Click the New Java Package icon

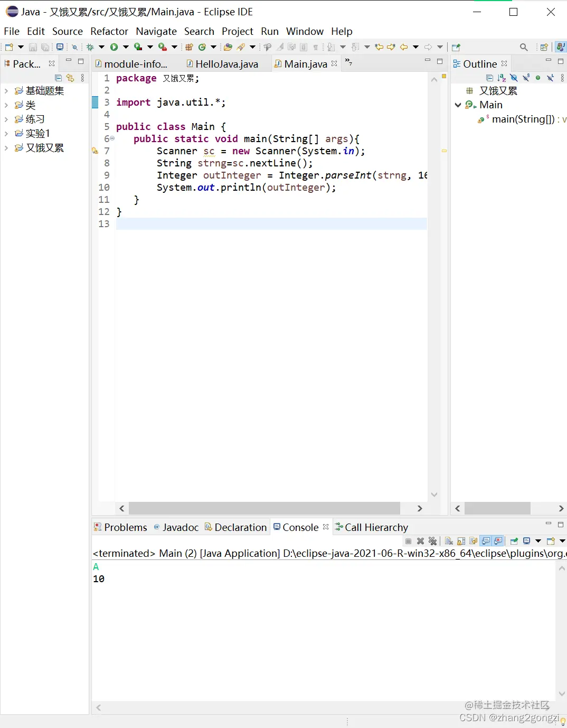pos(189,47)
